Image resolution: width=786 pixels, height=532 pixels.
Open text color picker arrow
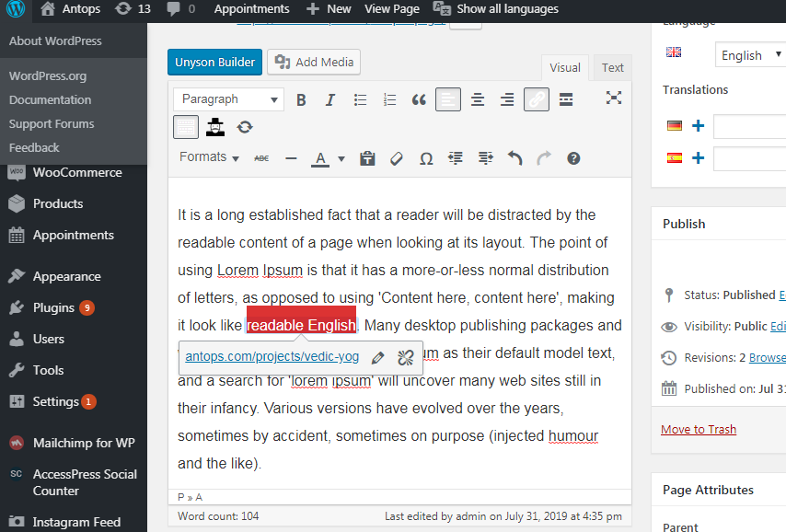point(341,159)
